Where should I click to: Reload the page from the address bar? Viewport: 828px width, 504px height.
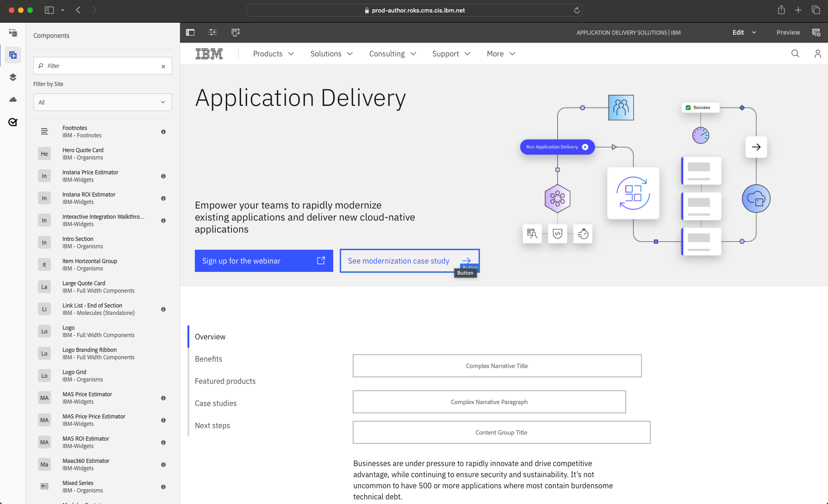577,10
